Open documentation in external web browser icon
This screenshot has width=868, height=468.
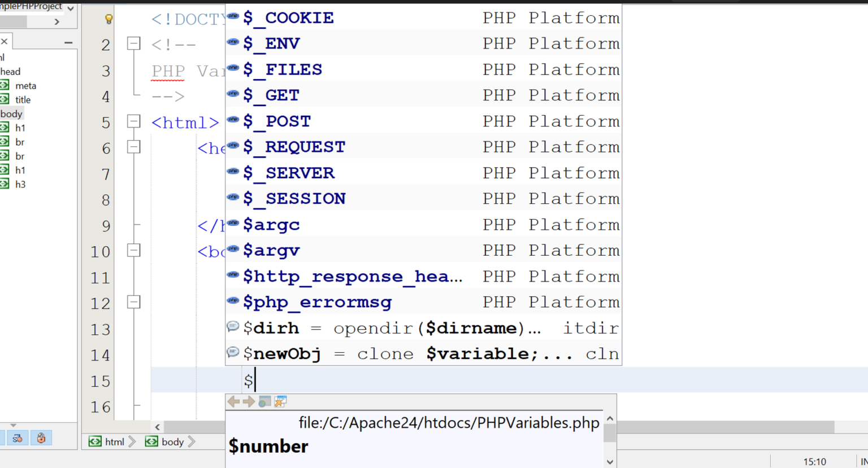264,401
